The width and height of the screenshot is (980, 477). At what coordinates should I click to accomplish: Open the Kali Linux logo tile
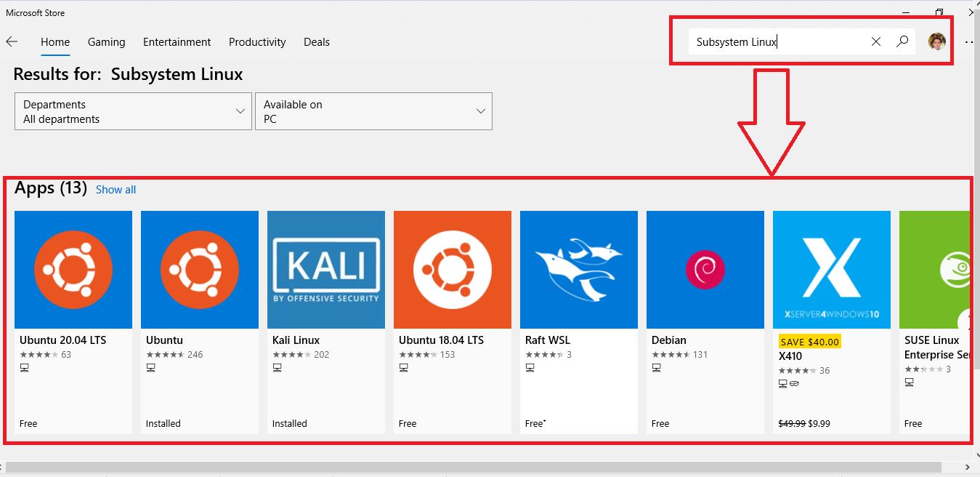[326, 270]
